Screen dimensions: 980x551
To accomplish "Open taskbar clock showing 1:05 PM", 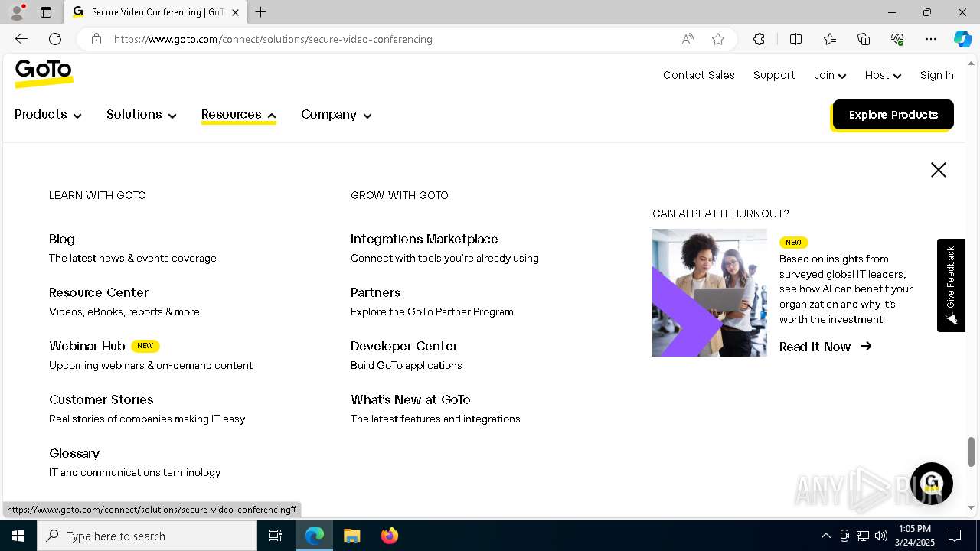I will coord(916,536).
